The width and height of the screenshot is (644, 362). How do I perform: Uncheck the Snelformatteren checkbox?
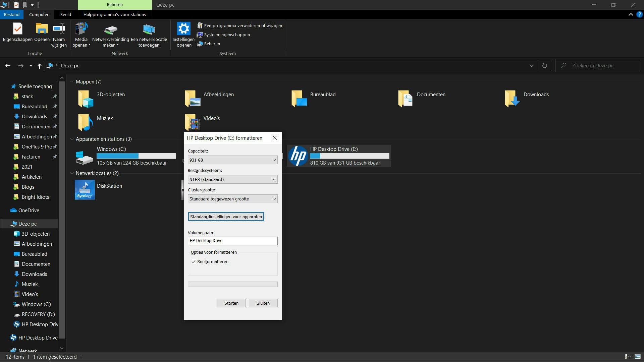194,262
